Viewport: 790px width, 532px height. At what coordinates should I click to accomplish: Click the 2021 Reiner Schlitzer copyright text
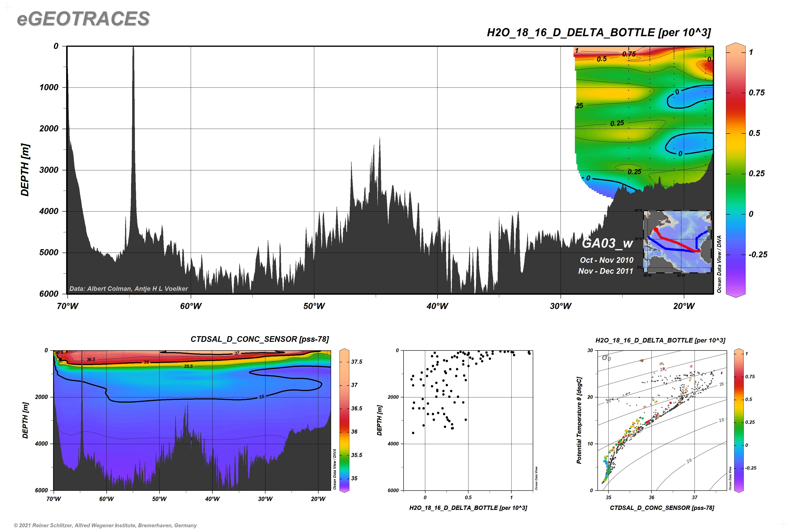[x=105, y=526]
